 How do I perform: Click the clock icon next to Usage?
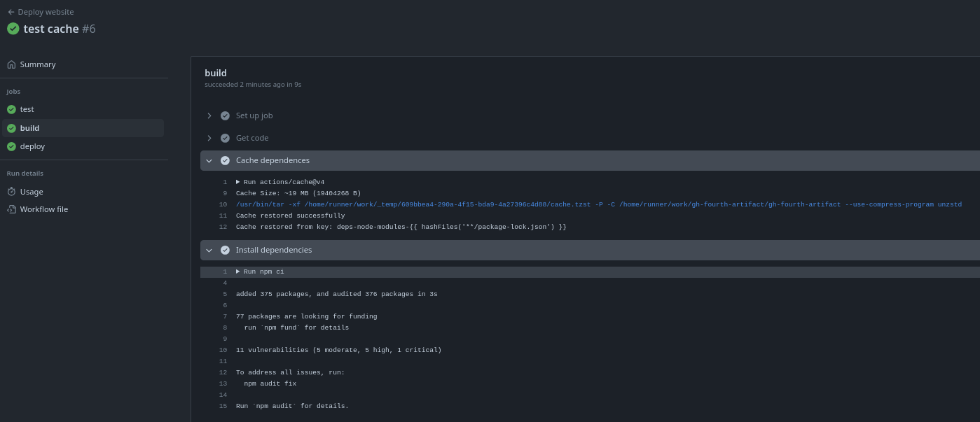(x=11, y=191)
